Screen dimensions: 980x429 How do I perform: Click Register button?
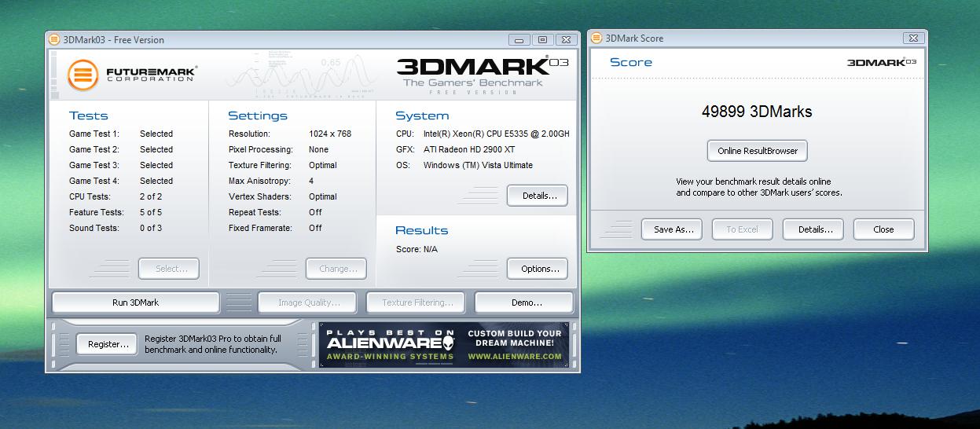[x=107, y=344]
